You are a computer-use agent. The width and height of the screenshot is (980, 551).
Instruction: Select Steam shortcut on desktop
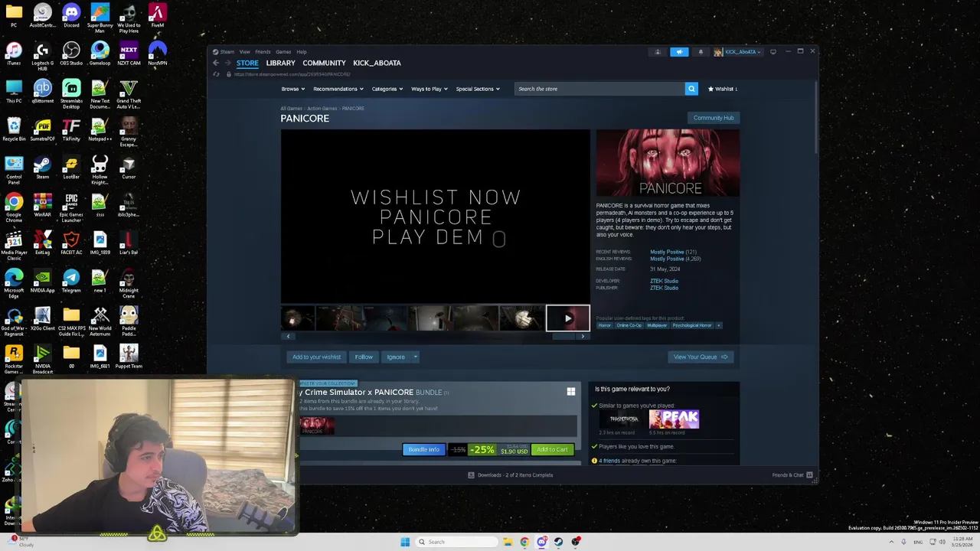(x=43, y=168)
